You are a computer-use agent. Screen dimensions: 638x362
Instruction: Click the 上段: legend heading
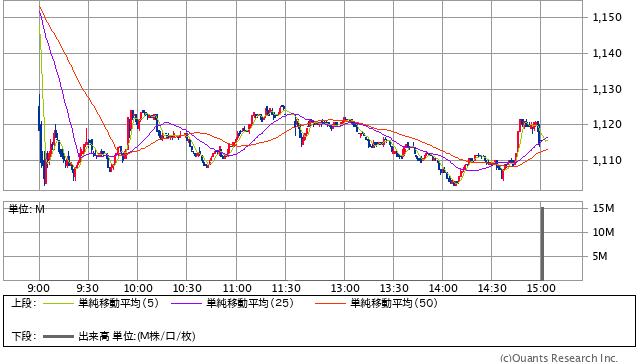(24, 303)
